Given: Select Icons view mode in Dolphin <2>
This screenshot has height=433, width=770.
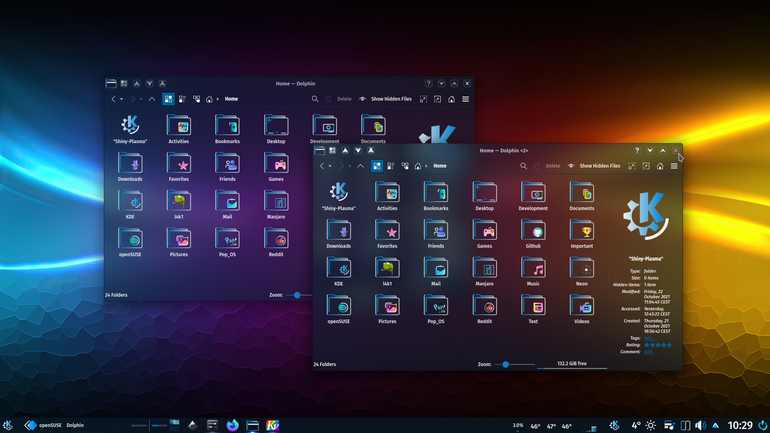Looking at the screenshot, I should pos(377,166).
